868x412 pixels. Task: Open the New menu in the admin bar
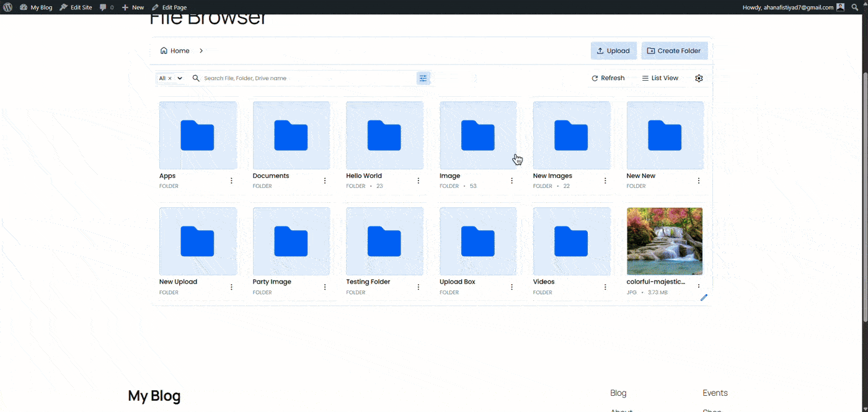[x=133, y=7]
